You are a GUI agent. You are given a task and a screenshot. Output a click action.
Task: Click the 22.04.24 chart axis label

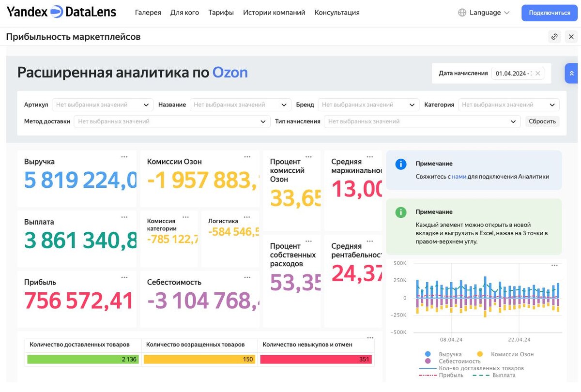[519, 340]
